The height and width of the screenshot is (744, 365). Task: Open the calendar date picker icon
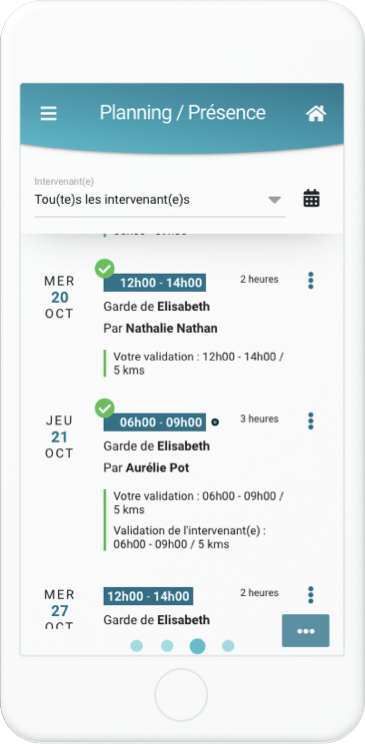[311, 198]
